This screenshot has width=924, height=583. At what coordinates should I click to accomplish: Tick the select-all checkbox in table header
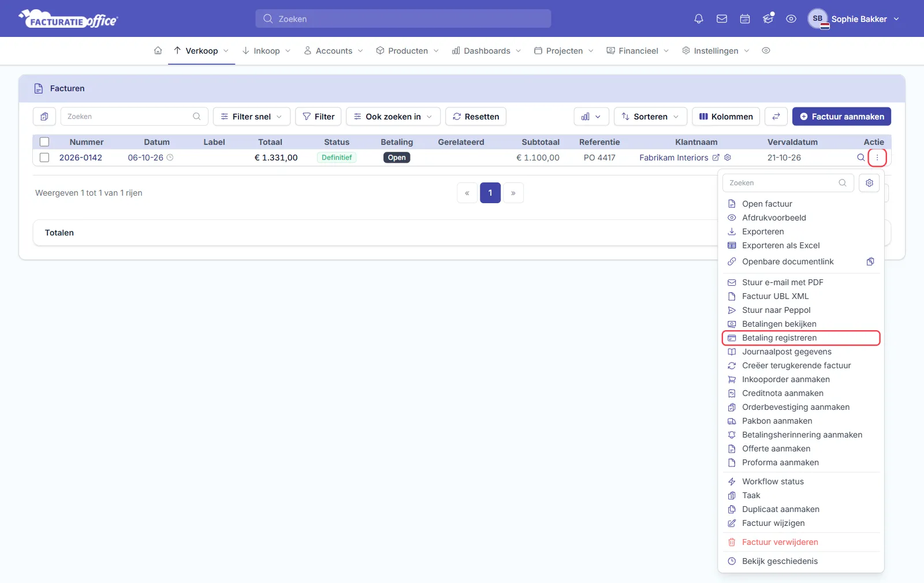pos(44,142)
